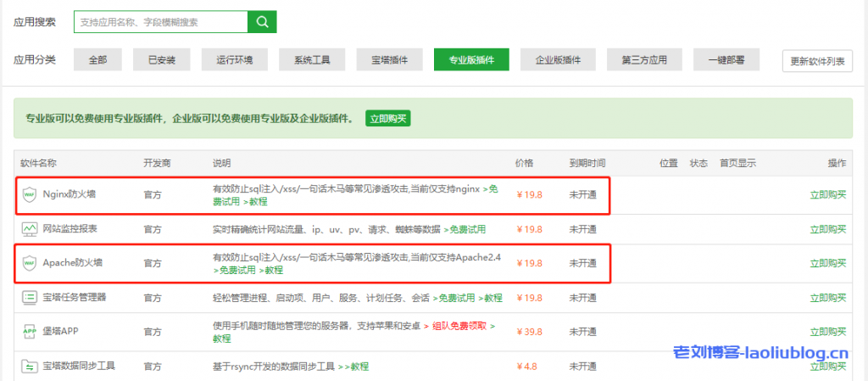Select the 专业版插件 category tab
Image resolution: width=868 pixels, height=381 pixels.
click(x=471, y=59)
